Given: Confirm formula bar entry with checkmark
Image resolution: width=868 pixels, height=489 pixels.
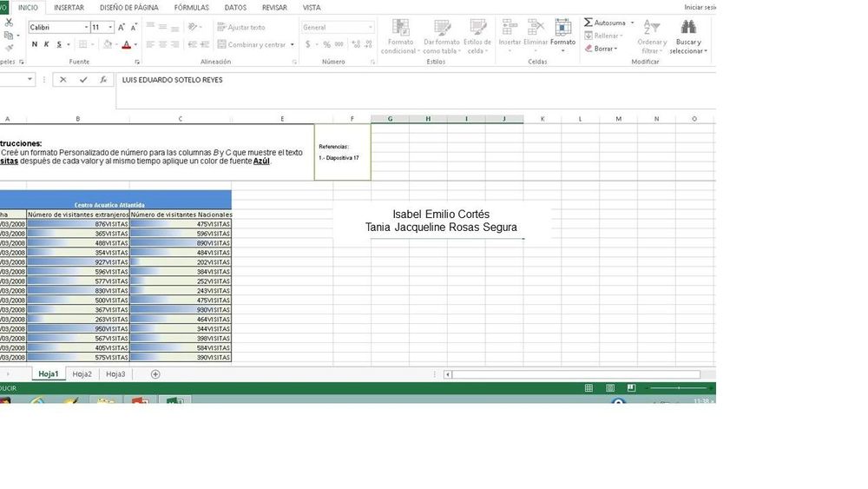Looking at the screenshot, I should point(83,80).
